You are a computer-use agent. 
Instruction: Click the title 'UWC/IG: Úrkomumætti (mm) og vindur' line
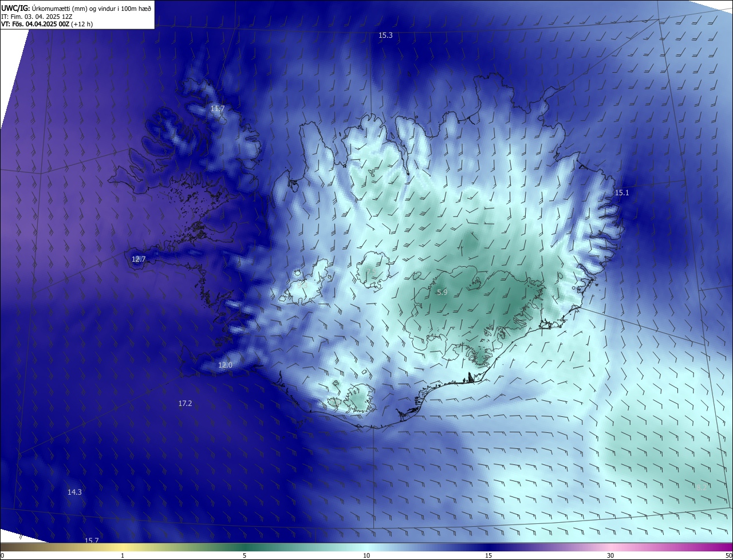coord(76,7)
